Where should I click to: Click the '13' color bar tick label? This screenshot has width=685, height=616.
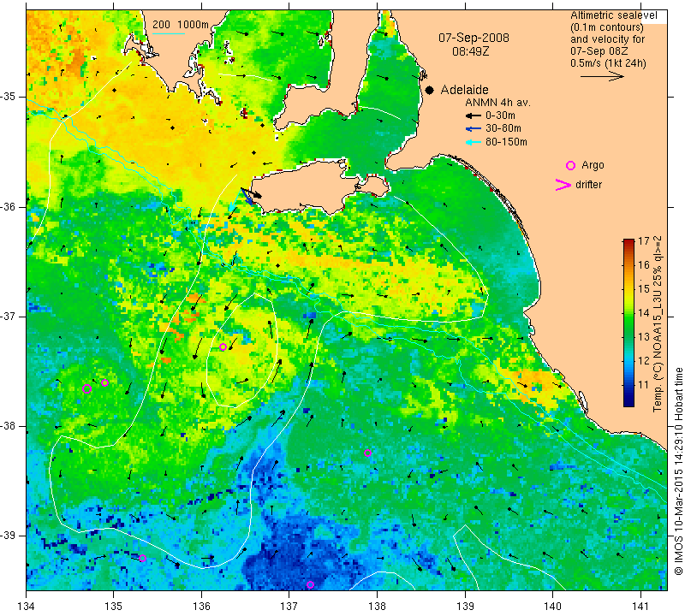[644, 336]
